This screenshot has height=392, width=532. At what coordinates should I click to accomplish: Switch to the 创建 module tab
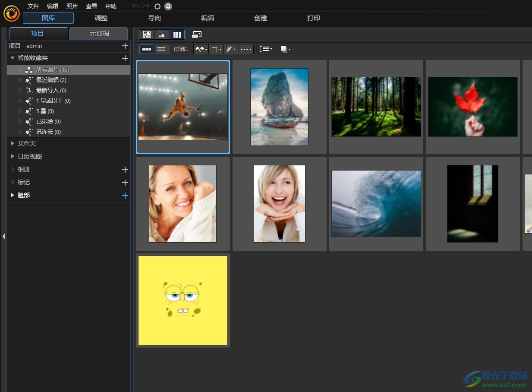click(x=261, y=18)
